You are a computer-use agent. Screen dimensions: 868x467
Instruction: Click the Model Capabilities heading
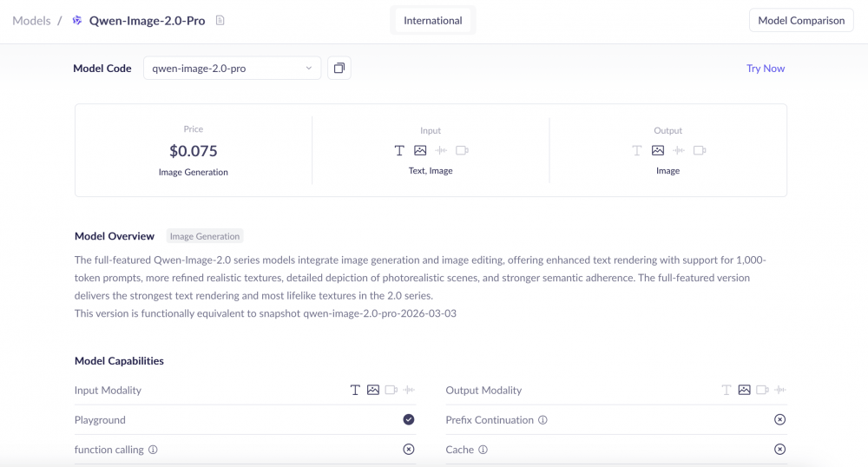pos(119,361)
